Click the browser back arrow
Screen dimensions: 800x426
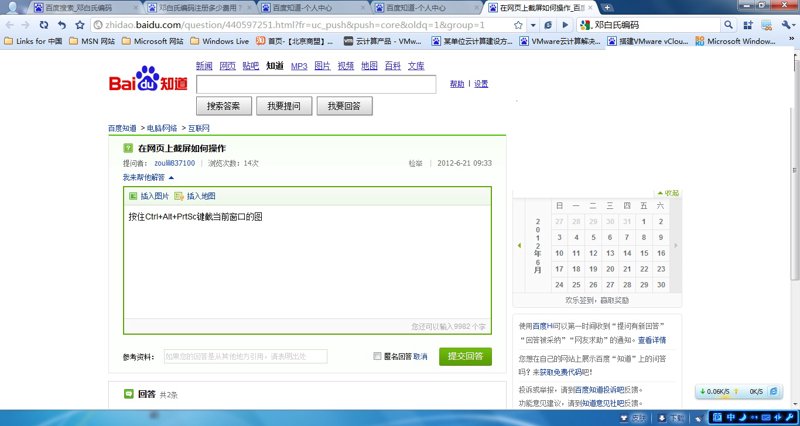[10, 24]
